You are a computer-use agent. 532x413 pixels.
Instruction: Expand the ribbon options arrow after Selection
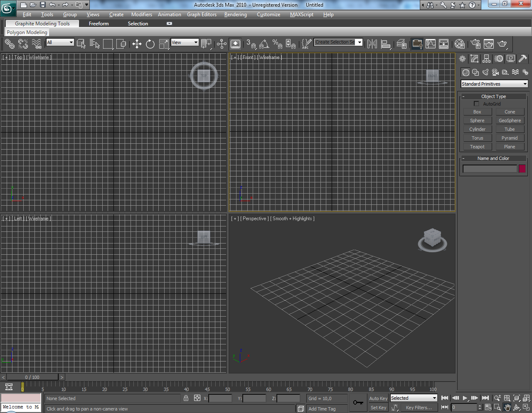[169, 24]
